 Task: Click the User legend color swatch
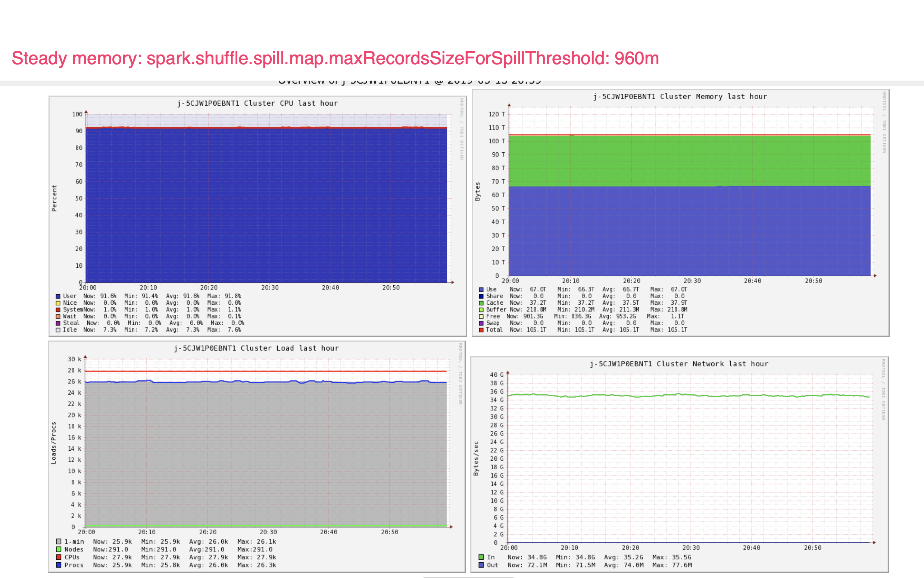(58, 296)
